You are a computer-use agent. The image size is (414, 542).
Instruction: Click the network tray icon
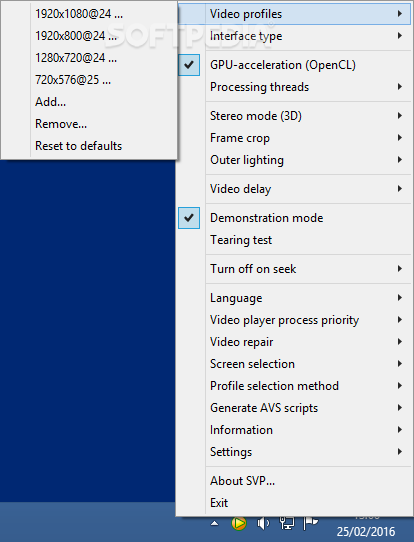(286, 523)
